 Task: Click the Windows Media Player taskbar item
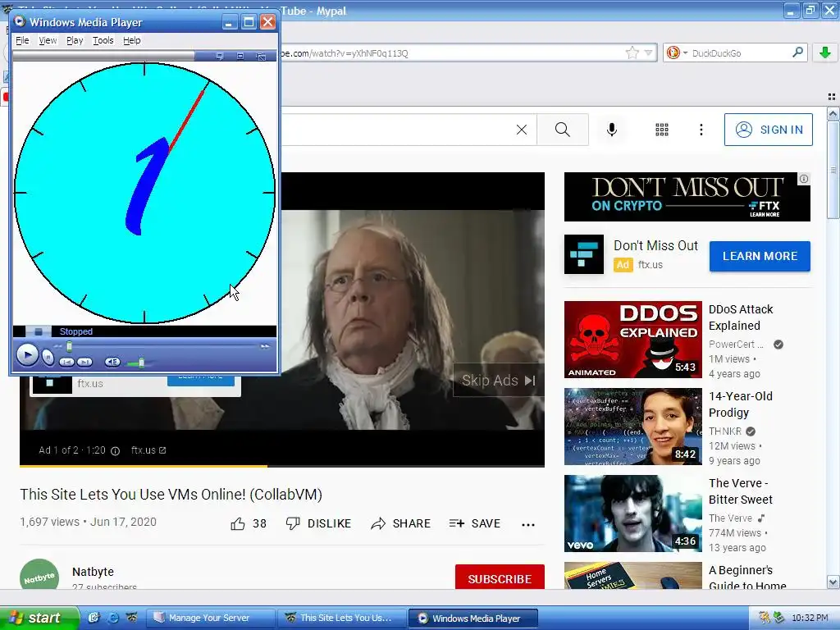(472, 618)
